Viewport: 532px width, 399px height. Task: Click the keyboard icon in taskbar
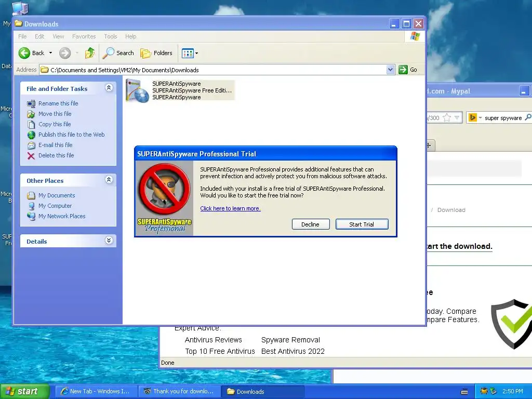(464, 392)
